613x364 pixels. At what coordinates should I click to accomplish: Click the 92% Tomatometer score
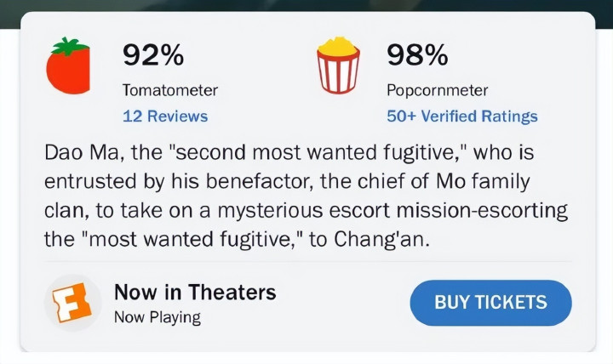click(153, 56)
